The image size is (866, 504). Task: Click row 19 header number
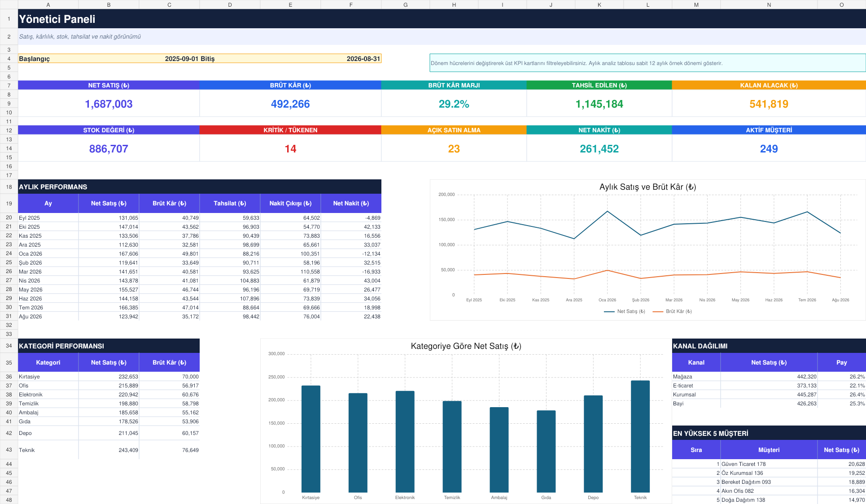tap(9, 203)
